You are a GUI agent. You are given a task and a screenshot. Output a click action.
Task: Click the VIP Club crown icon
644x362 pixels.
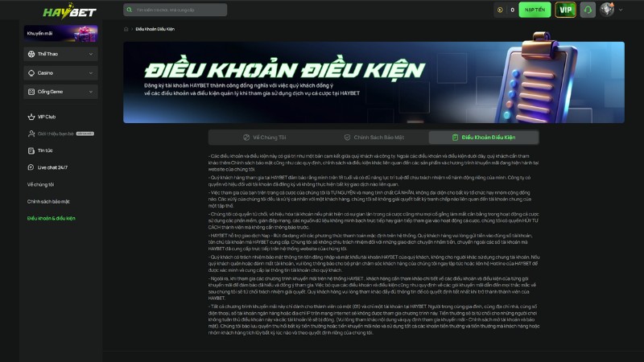tap(31, 117)
